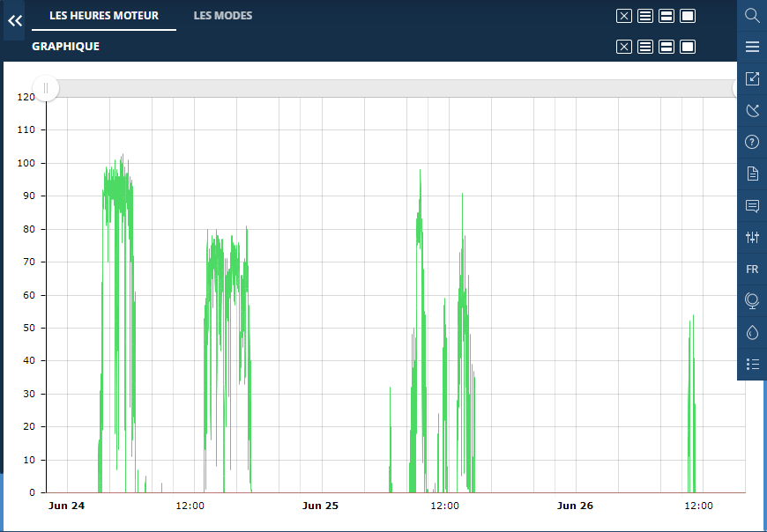767x532 pixels.
Task: Close the top panel with its X button
Action: coord(624,16)
